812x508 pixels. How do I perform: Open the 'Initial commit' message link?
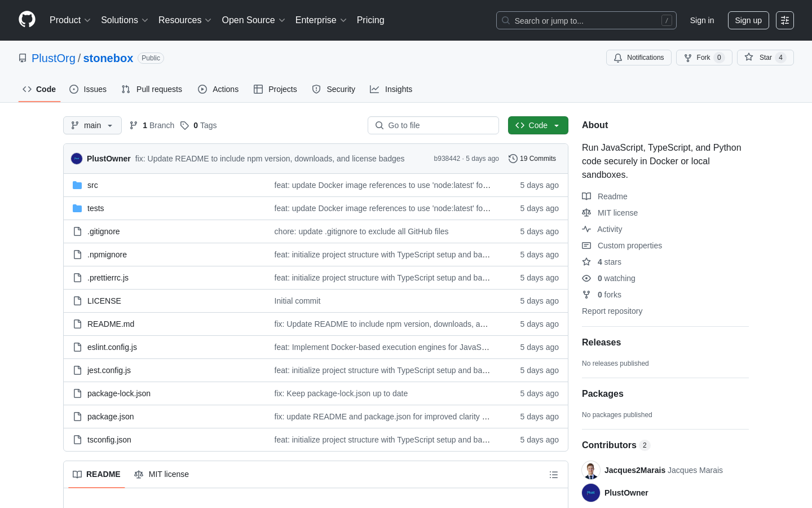click(x=297, y=301)
